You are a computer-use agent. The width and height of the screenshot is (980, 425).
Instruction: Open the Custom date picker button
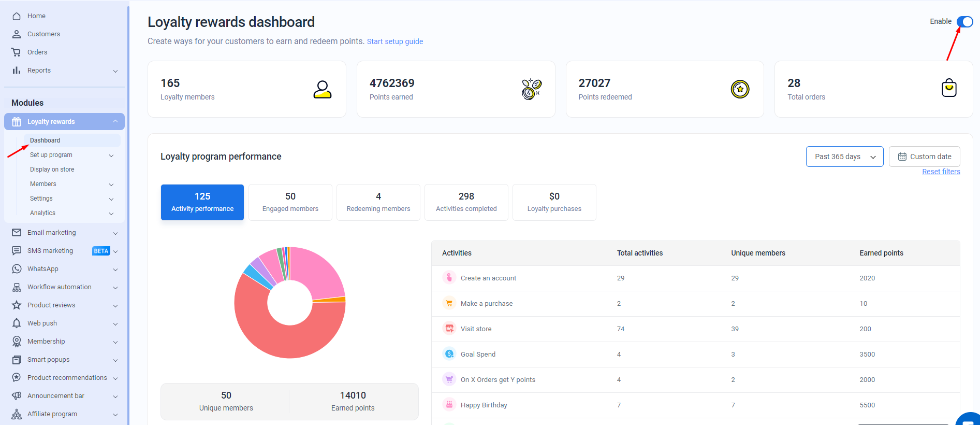925,157
